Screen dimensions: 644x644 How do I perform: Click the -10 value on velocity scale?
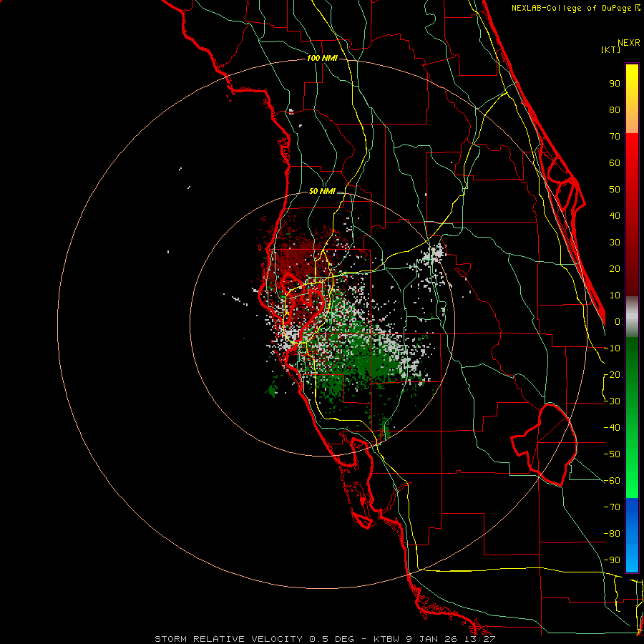point(612,348)
